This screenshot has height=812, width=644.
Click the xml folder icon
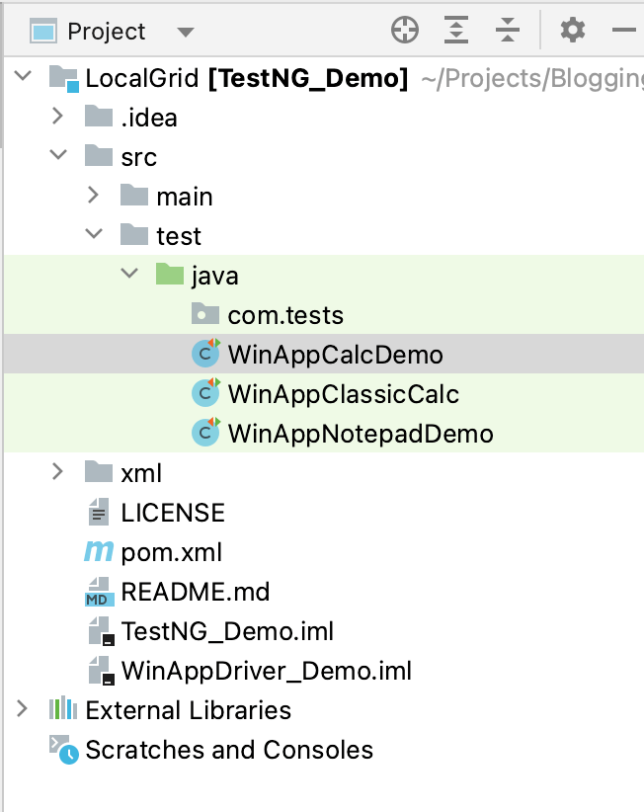pyautogui.click(x=99, y=472)
